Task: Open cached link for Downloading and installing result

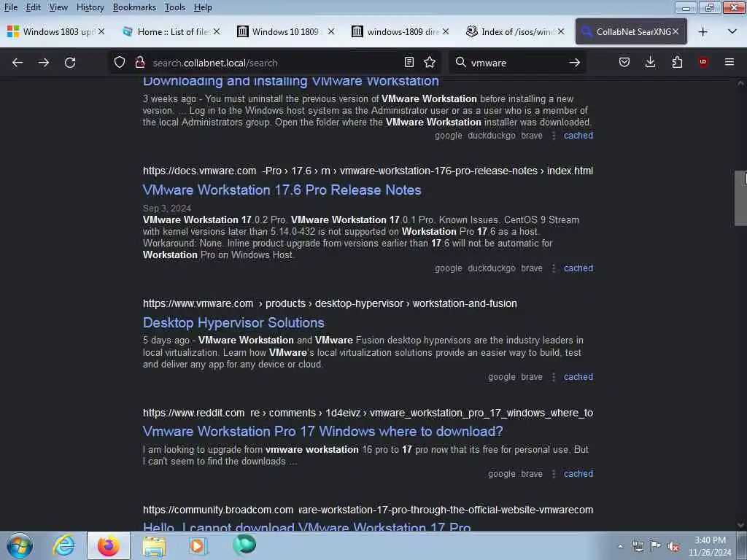Action: tap(578, 135)
